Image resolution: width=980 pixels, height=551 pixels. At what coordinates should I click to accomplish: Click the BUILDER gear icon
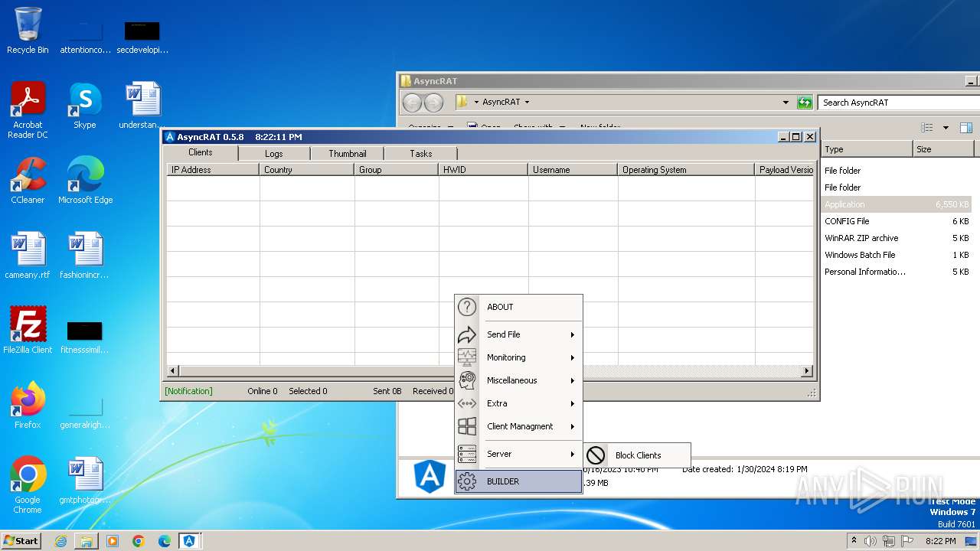pos(467,481)
